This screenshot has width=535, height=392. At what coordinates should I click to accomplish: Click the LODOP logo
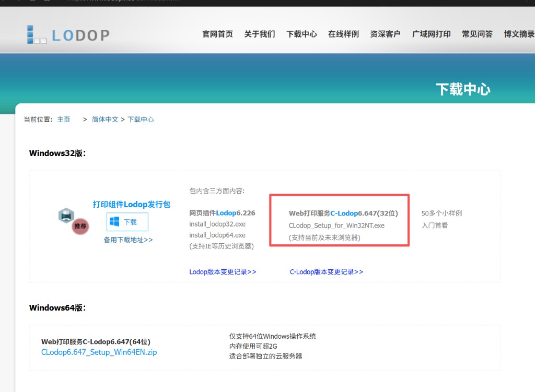click(x=68, y=34)
